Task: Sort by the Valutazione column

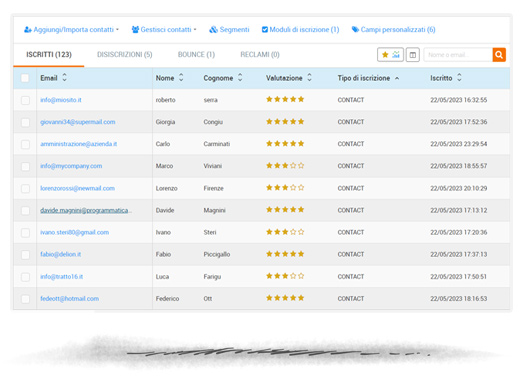Action: coord(289,78)
